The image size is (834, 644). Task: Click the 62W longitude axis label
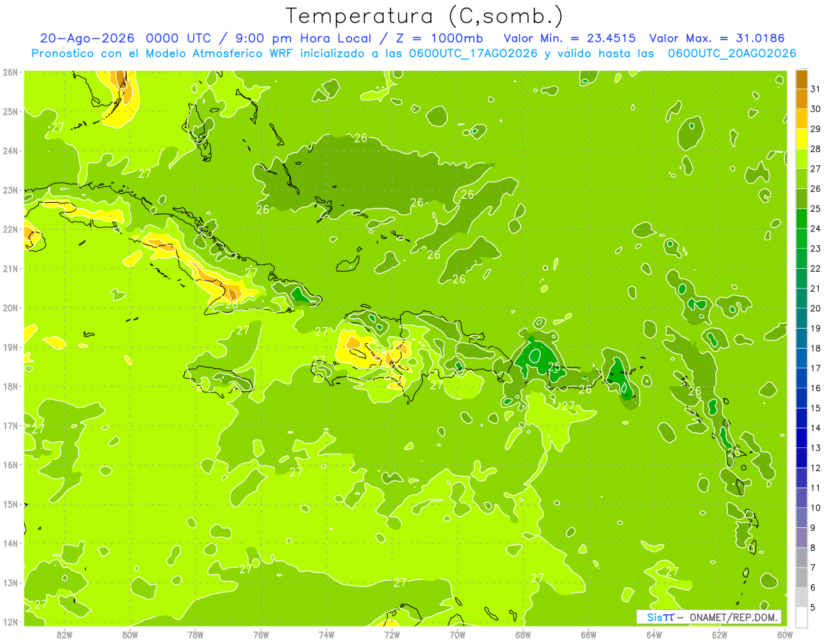[719, 634]
